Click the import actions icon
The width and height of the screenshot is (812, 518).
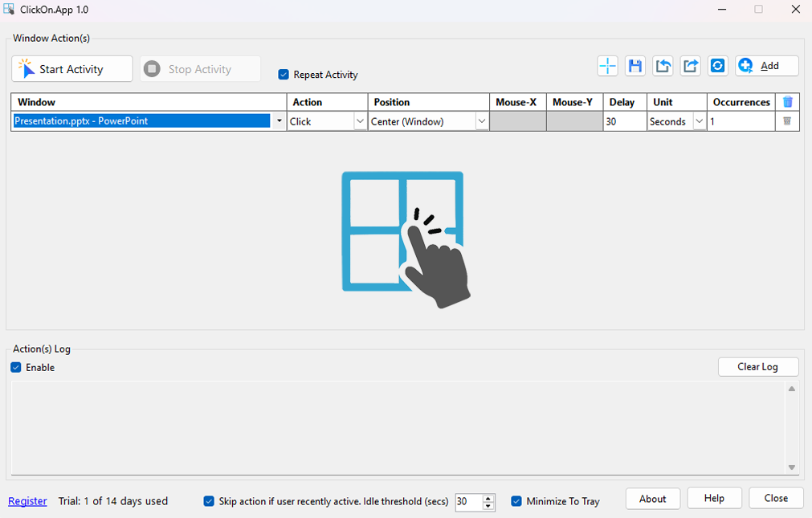(663, 66)
